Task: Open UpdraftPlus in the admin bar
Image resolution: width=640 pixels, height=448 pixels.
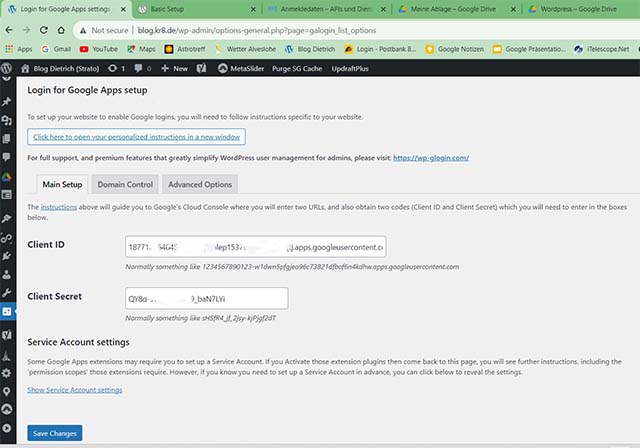Action: click(350, 69)
